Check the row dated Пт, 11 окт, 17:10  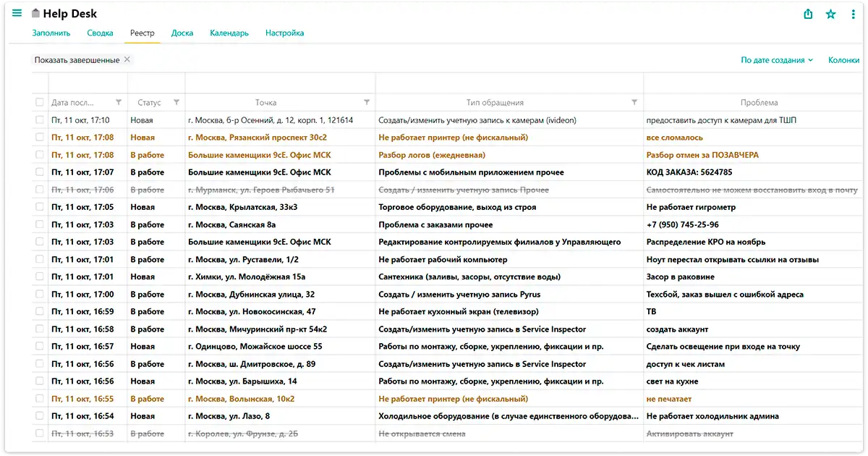(x=40, y=120)
